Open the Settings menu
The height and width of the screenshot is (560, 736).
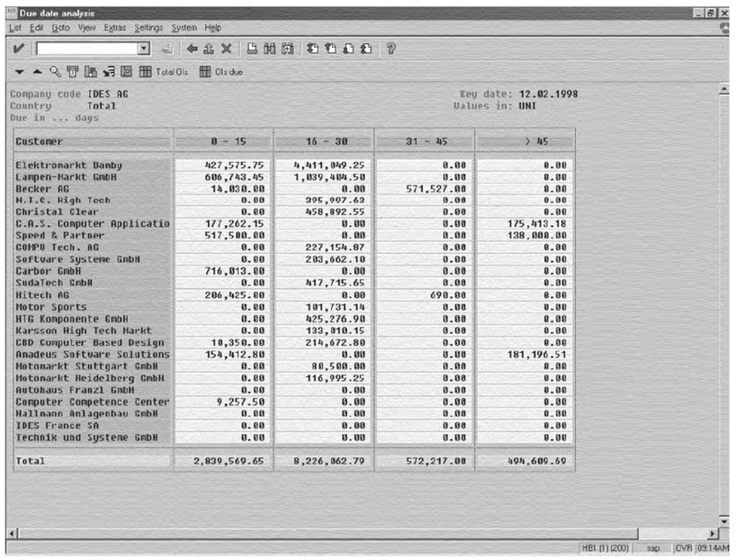click(149, 29)
